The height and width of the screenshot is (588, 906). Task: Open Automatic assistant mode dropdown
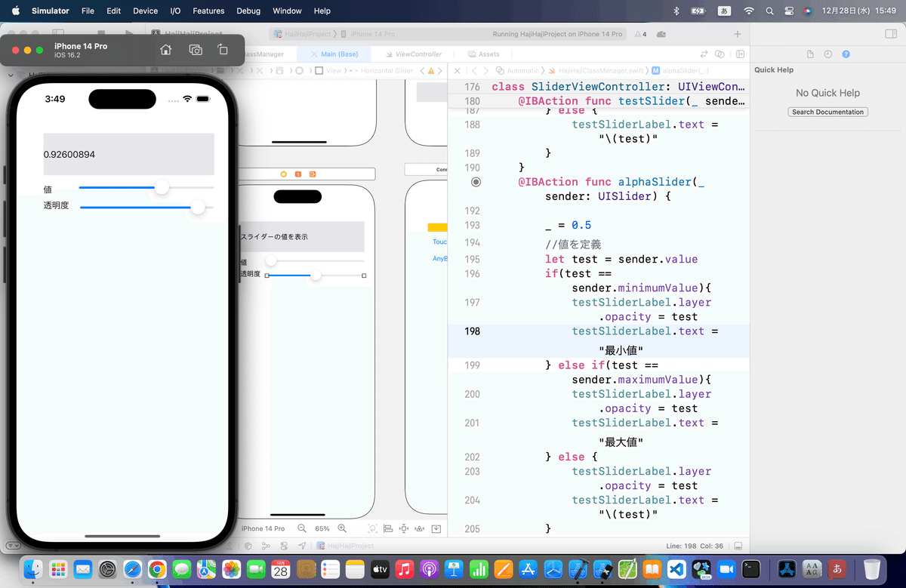coord(518,70)
